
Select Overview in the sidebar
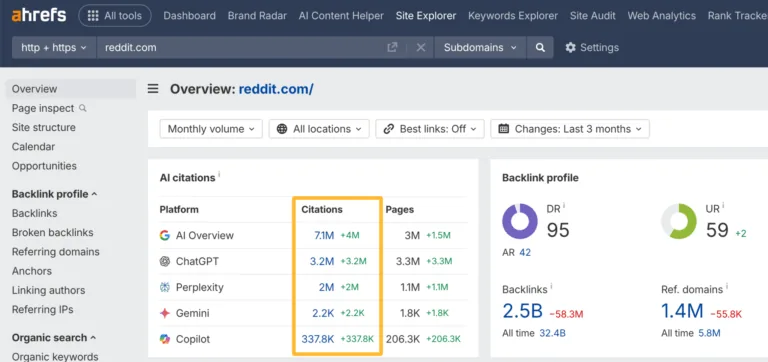click(x=71, y=89)
